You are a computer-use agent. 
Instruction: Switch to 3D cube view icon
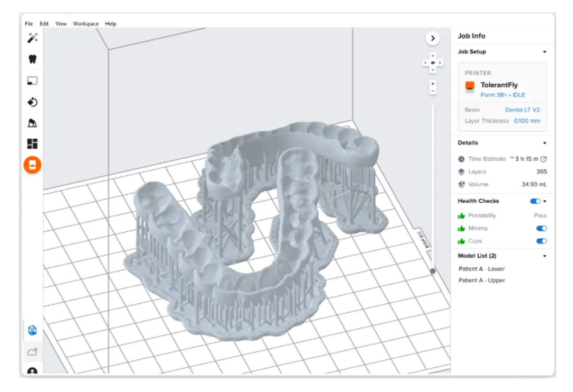coord(32,330)
